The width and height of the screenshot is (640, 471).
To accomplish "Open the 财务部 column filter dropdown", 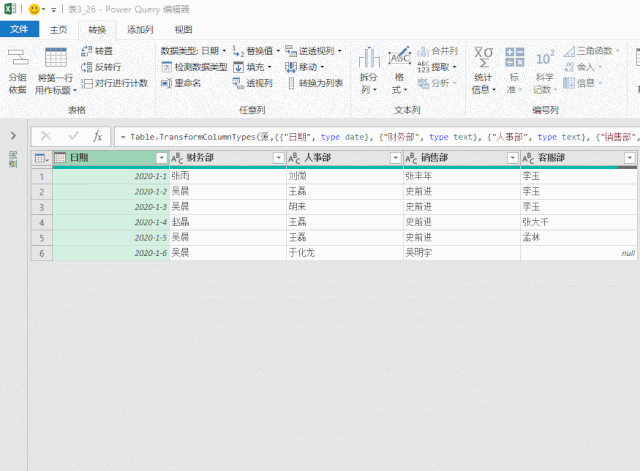I will [279, 158].
